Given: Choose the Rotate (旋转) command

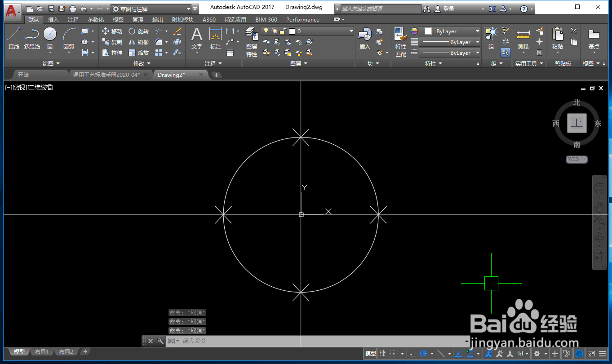Looking at the screenshot, I should (x=138, y=31).
